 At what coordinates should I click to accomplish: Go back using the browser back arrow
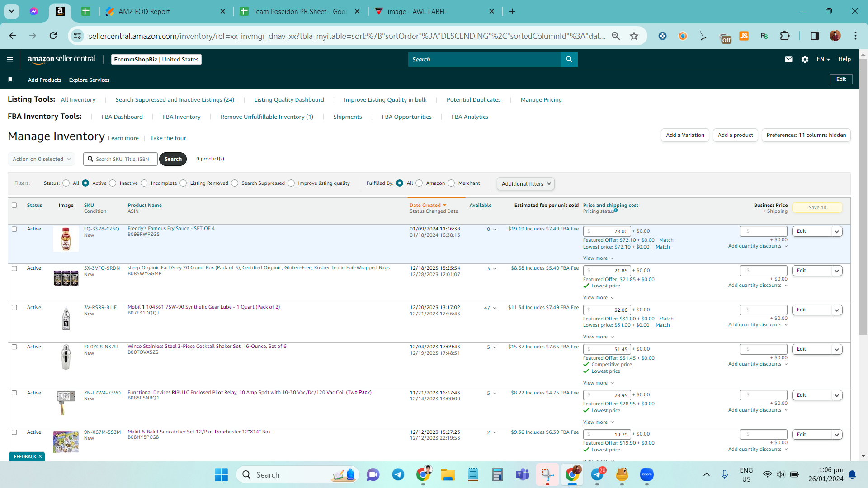[13, 36]
